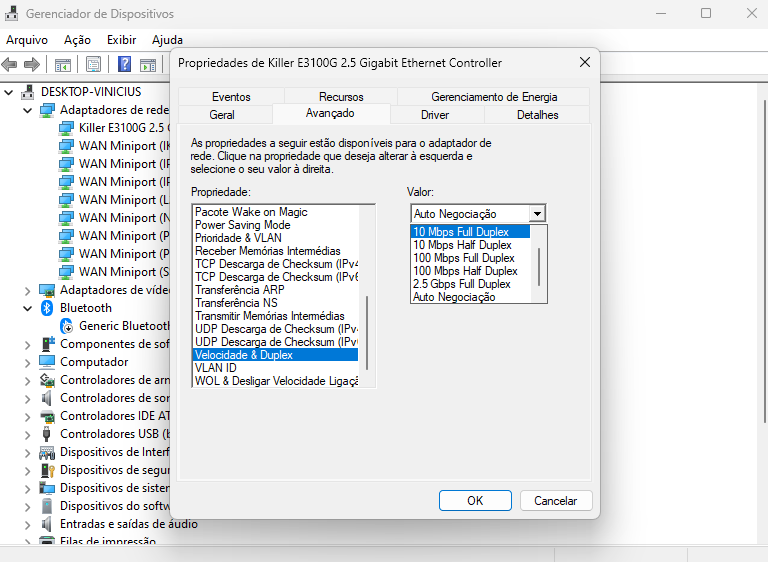Switch to the Gerenciamento de Energia tab
768x562 pixels.
494,97
